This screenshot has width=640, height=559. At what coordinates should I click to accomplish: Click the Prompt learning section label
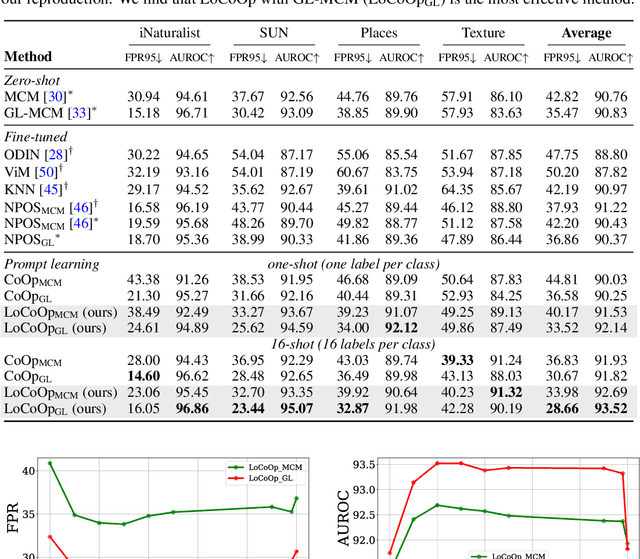(x=51, y=264)
